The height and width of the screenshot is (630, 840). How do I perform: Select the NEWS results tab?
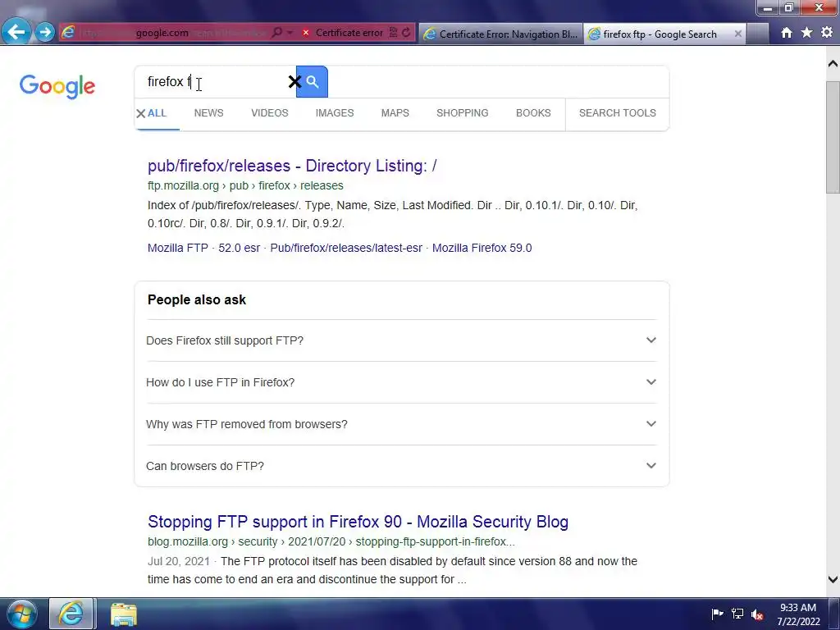point(209,113)
